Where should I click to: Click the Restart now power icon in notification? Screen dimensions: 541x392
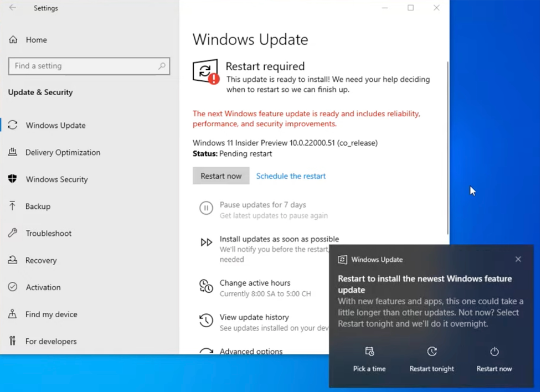494,352
